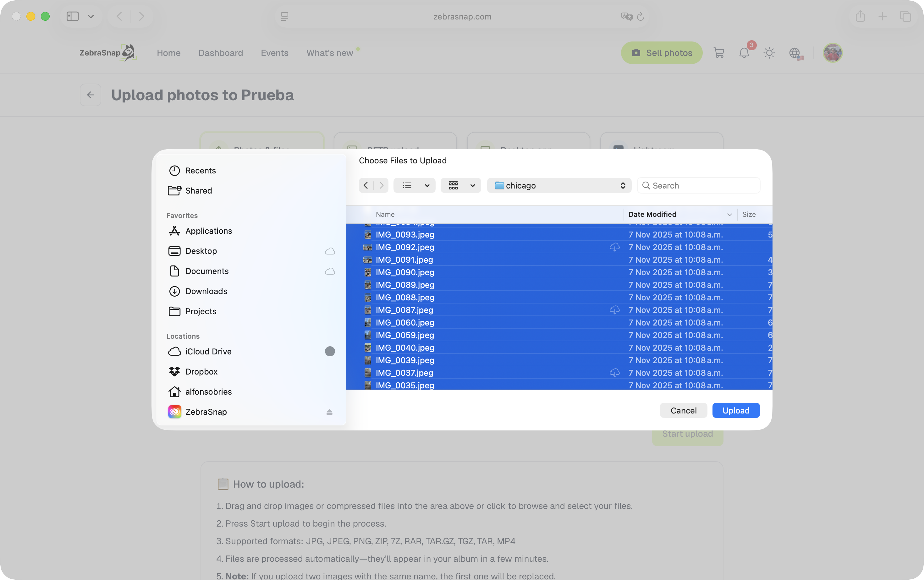Open the Documents folder
This screenshot has height=580, width=924.
coord(251,271)
